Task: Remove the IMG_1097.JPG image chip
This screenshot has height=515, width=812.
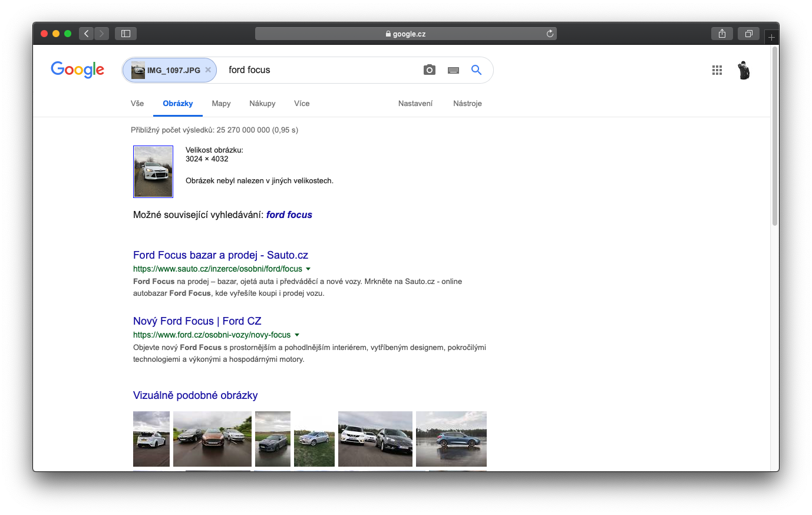Action: pos(208,70)
